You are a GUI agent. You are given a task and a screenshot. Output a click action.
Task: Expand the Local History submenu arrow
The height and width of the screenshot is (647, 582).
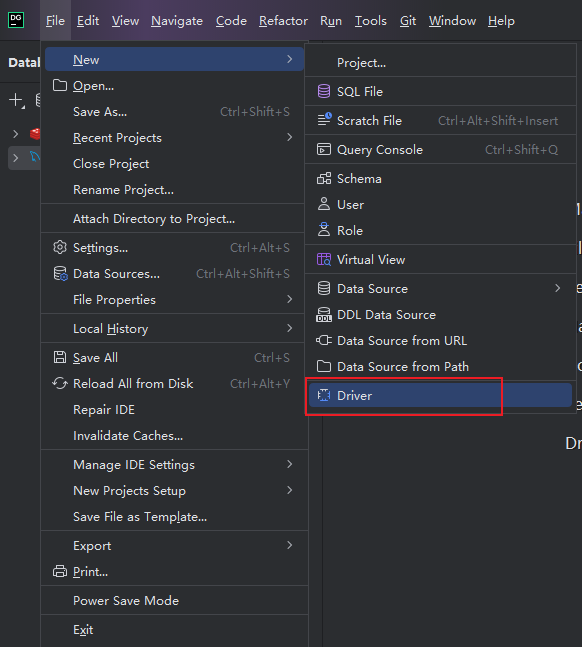tap(290, 328)
